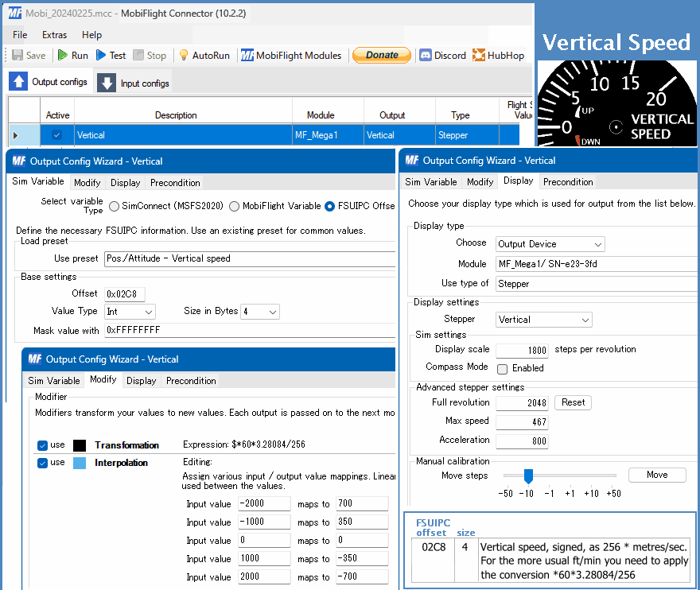Toggle the Interpolation use checkbox

point(43,463)
